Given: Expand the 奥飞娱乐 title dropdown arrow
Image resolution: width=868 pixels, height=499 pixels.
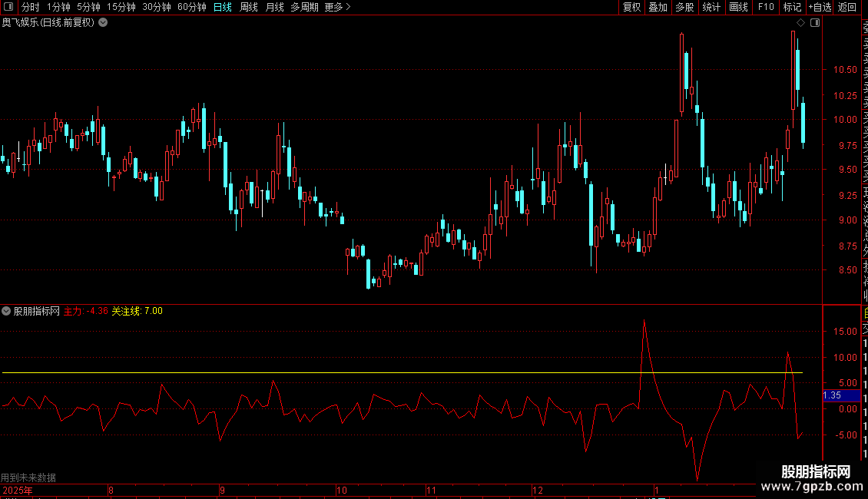Looking at the screenshot, I should (x=103, y=23).
